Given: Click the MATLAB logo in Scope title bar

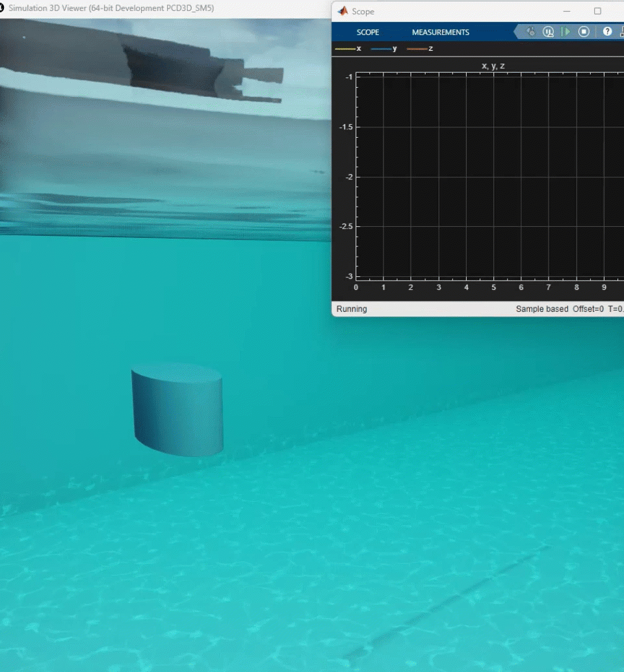Looking at the screenshot, I should (x=343, y=11).
